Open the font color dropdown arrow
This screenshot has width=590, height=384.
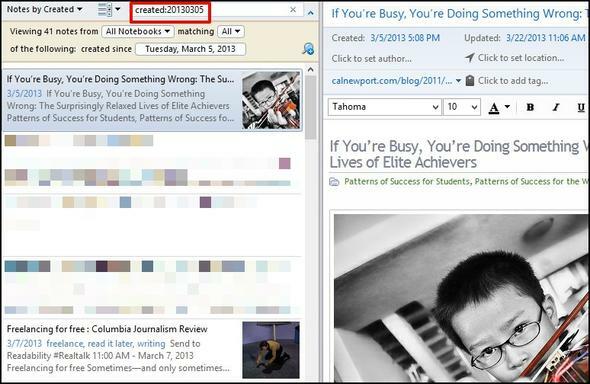[x=507, y=107]
